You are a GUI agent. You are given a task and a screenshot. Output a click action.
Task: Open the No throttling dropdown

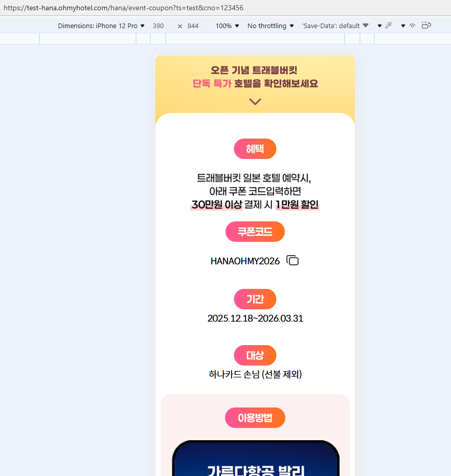click(270, 26)
